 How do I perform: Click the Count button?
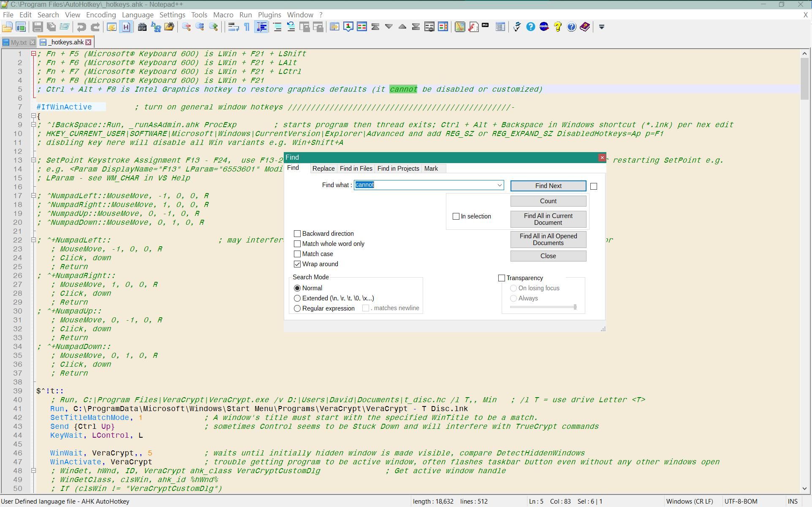coord(548,201)
